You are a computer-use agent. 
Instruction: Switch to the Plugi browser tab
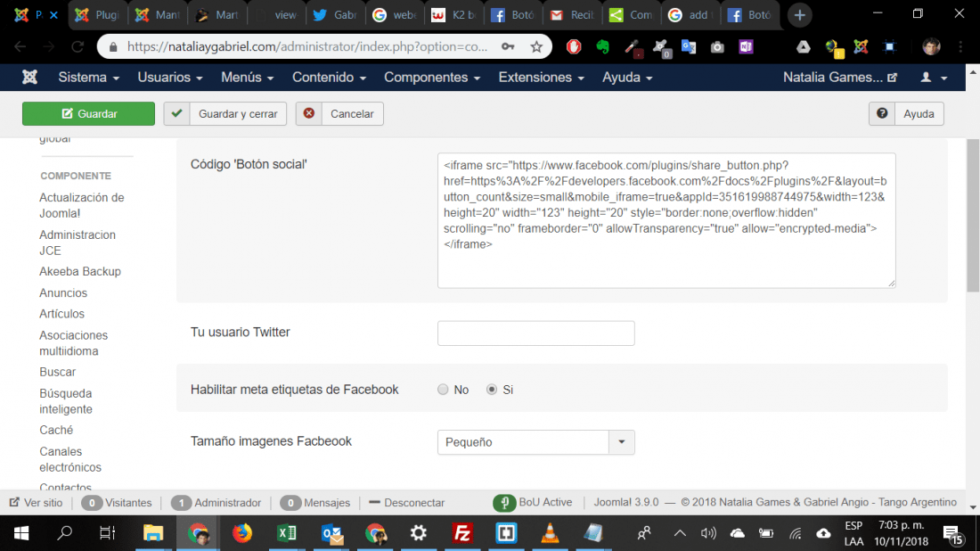pos(97,15)
